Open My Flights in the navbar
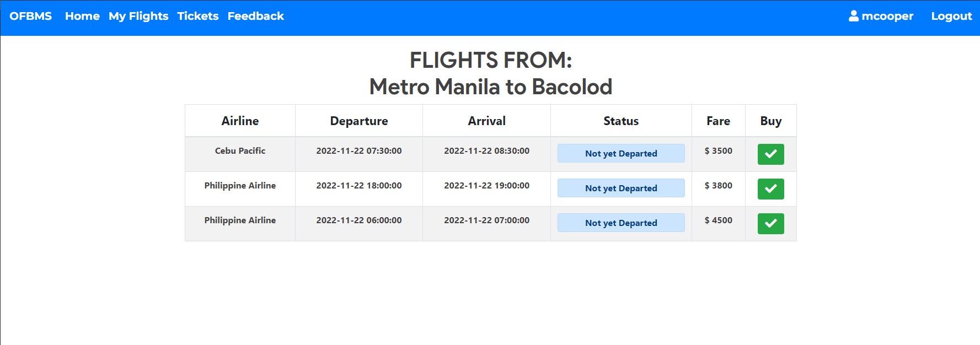The height and width of the screenshot is (345, 980). 138,16
